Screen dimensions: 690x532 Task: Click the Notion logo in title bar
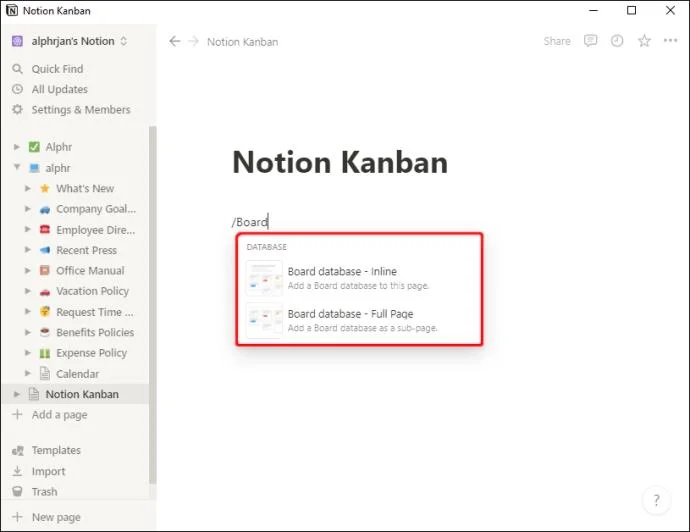click(12, 11)
